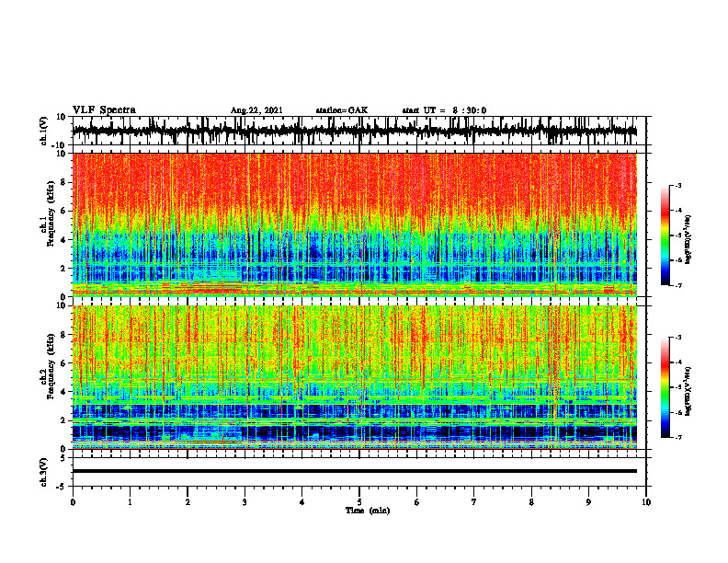This screenshot has height=563, width=728.
Task: Click time axis tick label 7
Action: (x=474, y=502)
